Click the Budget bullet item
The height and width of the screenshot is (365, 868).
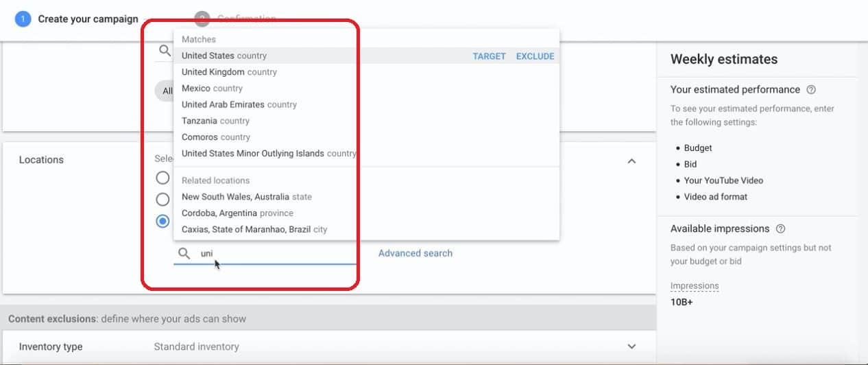[698, 148]
